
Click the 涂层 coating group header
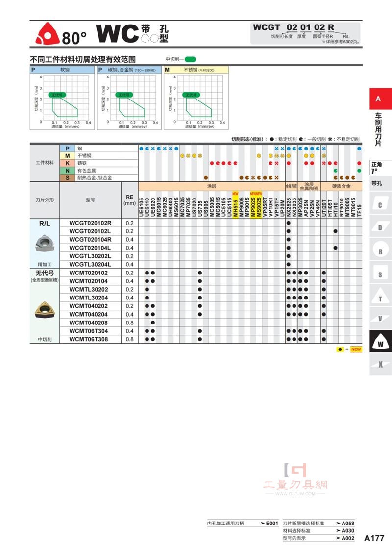212,186
